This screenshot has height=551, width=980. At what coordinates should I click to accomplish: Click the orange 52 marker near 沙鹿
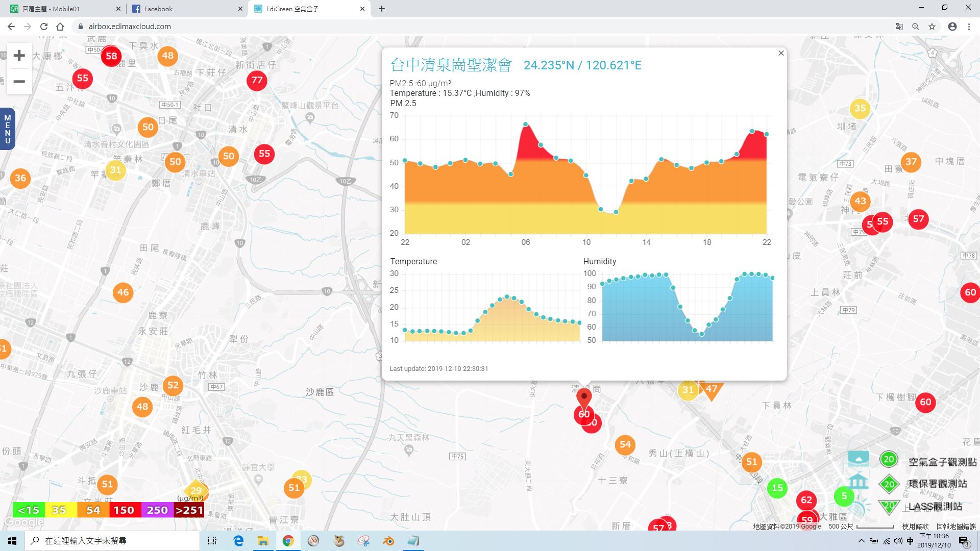[173, 385]
